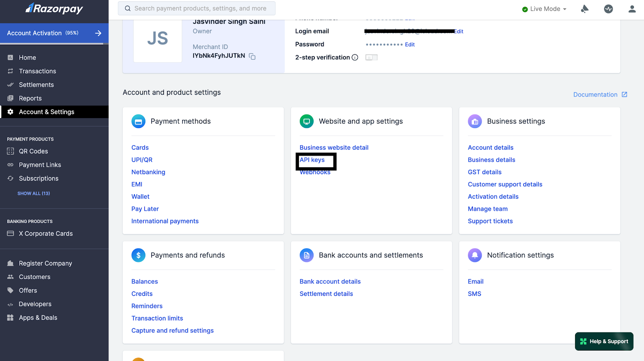Open GST details
Image resolution: width=644 pixels, height=361 pixels.
point(485,172)
